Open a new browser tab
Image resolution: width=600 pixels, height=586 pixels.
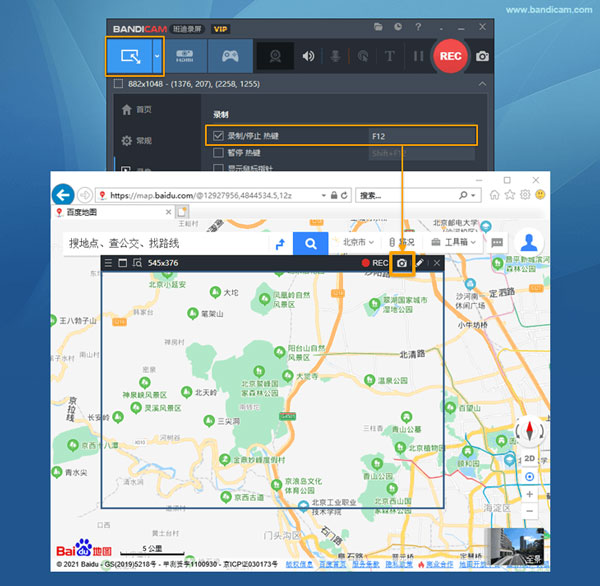[183, 212]
